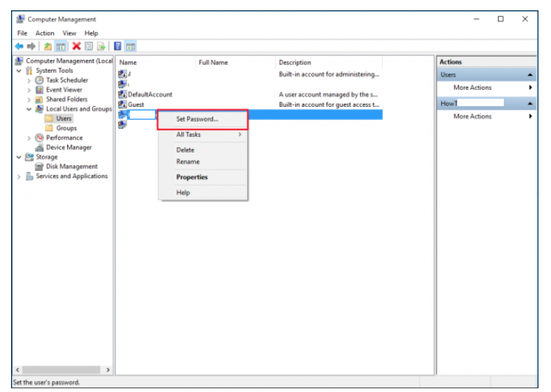Screen dimensions: 551x392
Task: Click the Properties toolbar icon
Action: point(89,46)
